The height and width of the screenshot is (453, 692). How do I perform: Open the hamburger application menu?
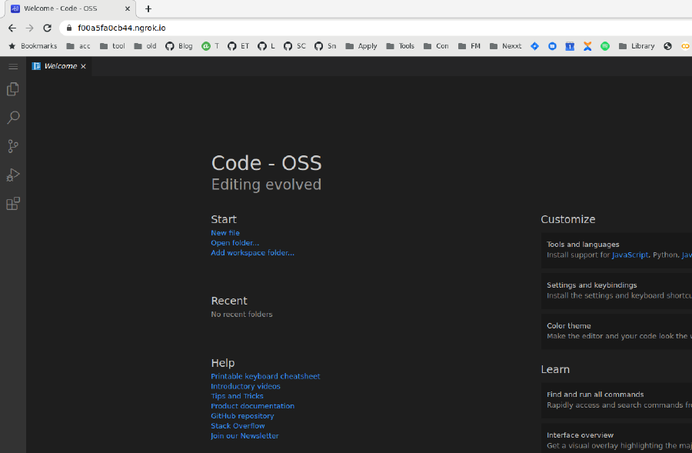(x=13, y=66)
